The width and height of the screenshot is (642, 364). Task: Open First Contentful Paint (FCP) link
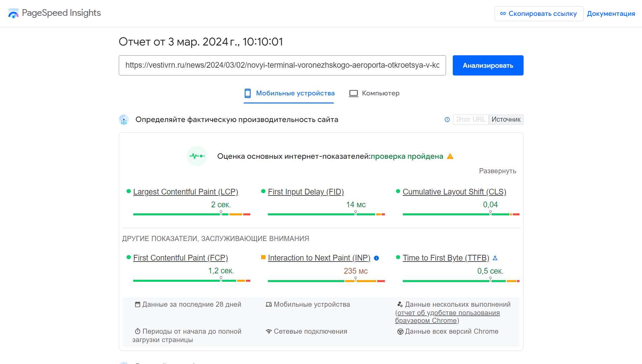click(180, 258)
